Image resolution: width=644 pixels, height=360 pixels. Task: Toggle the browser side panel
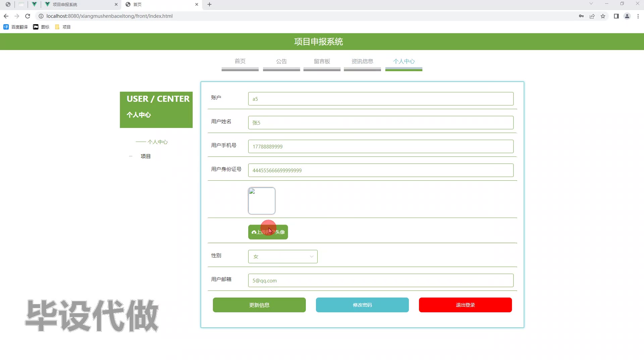click(616, 16)
